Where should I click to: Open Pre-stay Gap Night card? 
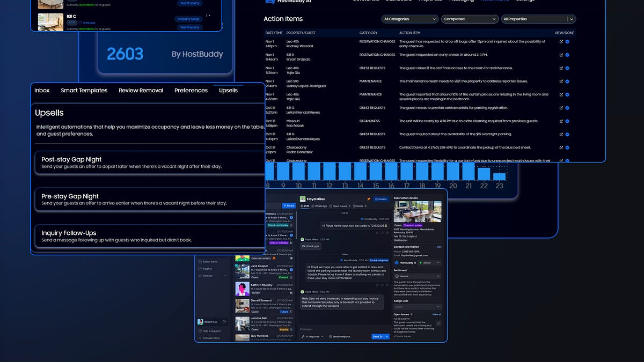(150, 200)
